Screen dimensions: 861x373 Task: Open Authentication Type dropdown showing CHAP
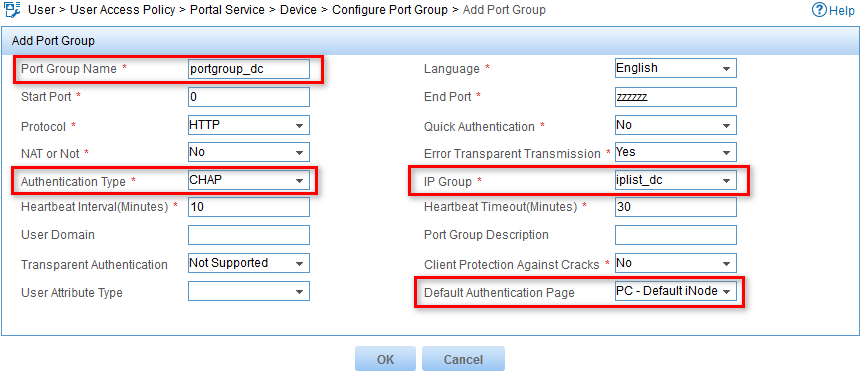pyautogui.click(x=249, y=180)
